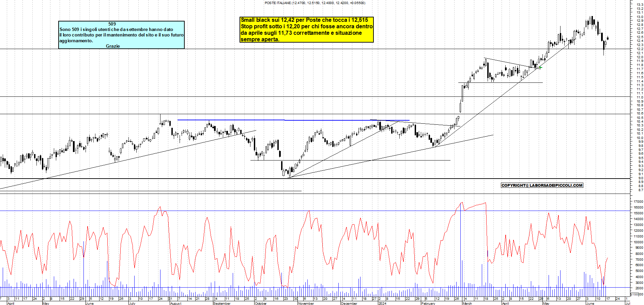Click the 'August' month label on time axis
The height and width of the screenshot is (305, 644).
[x=176, y=303]
